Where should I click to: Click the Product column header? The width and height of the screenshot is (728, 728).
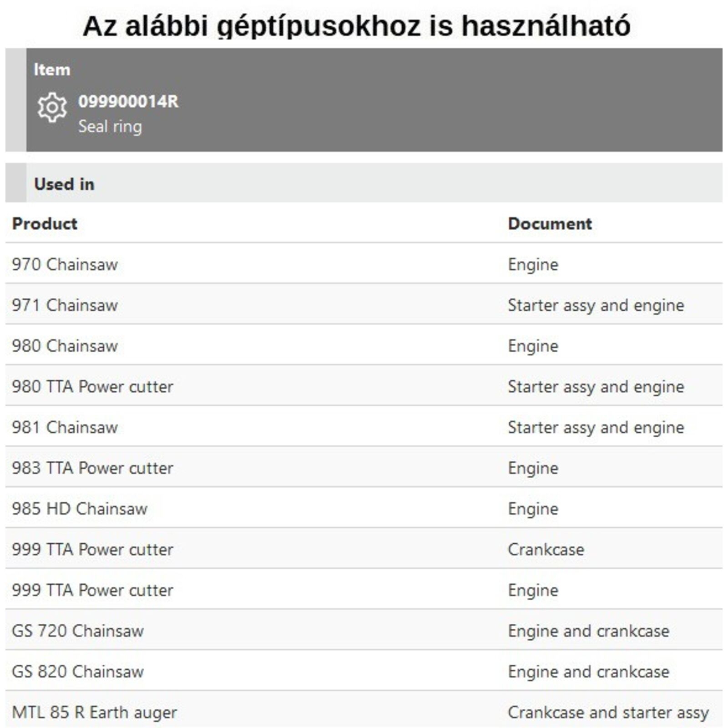(x=45, y=224)
